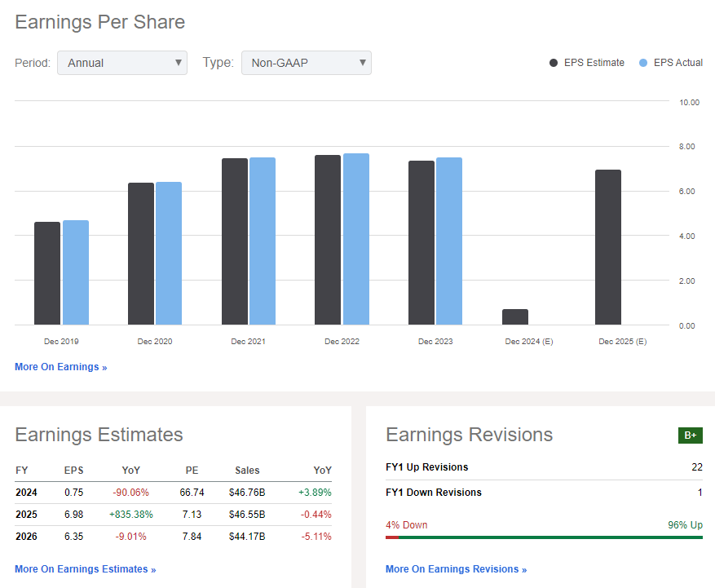Screen dimensions: 715x588
Task: Click the 2026 EPS value 6.35
Action: pos(74,537)
